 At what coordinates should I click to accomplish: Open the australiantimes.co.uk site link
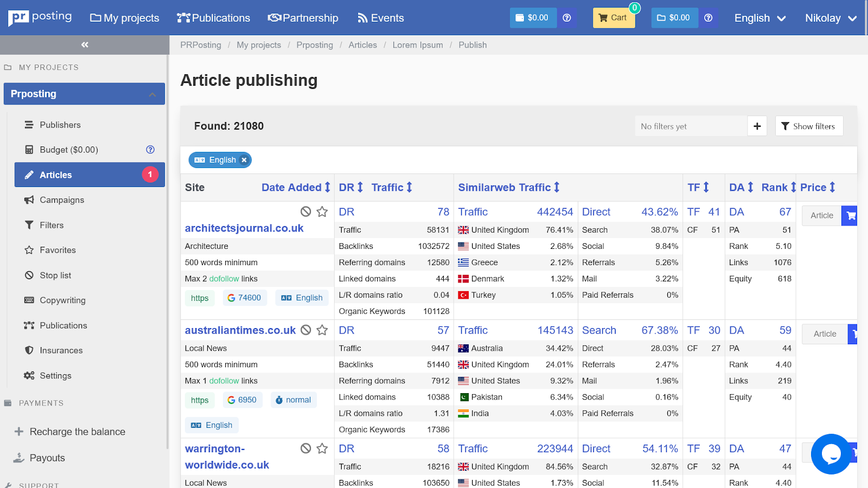click(240, 330)
